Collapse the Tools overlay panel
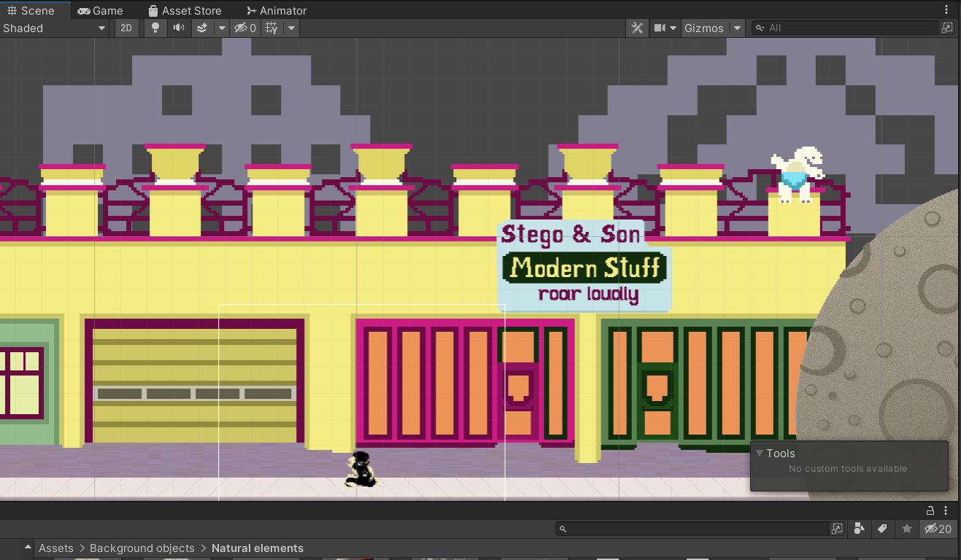The width and height of the screenshot is (961, 560). [x=760, y=453]
